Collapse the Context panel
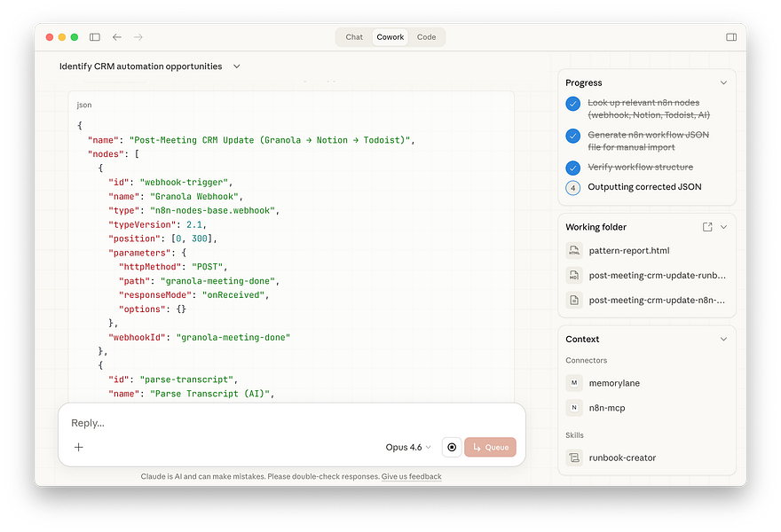 click(723, 339)
